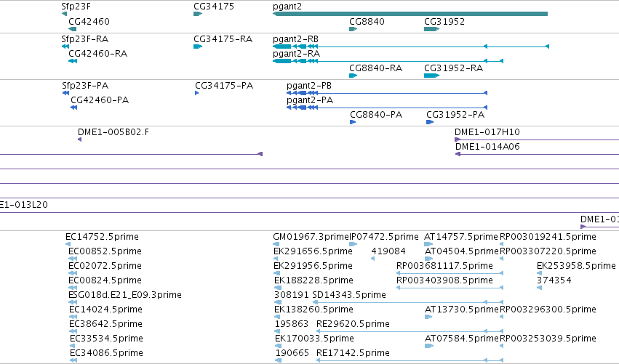Select the pgant2-RA transcript line
Viewport: 619px width, 364px height.
[388, 61]
